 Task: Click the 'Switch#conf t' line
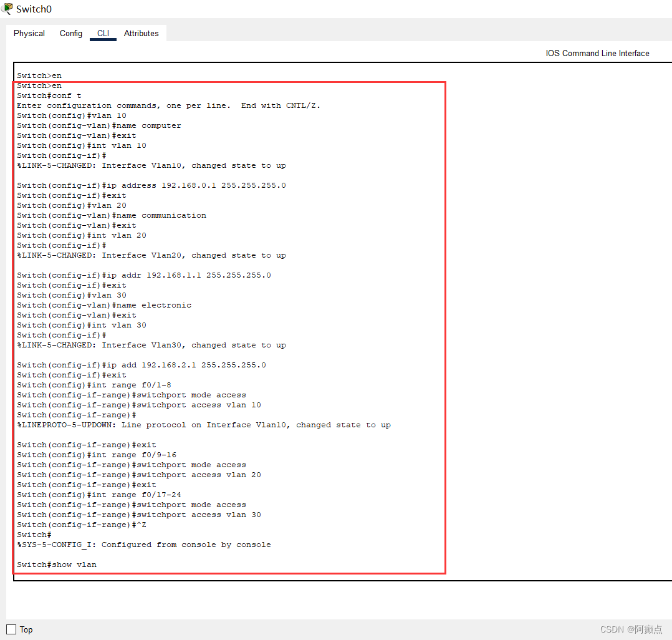point(49,95)
